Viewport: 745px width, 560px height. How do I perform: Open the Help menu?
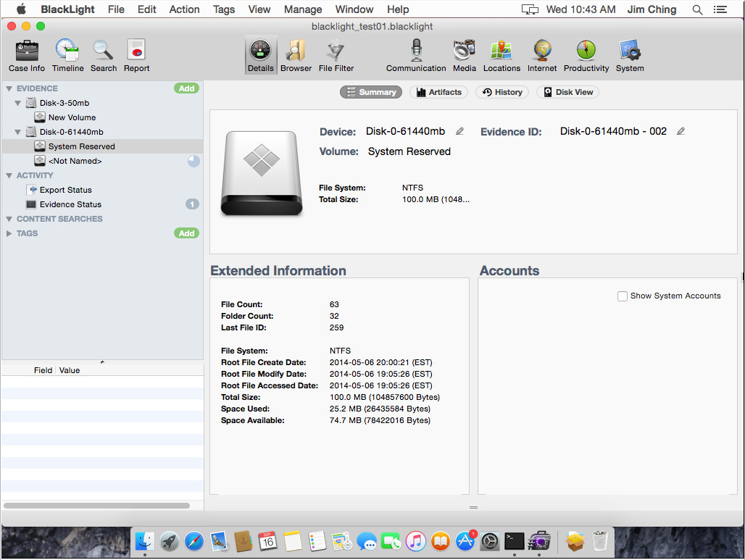pos(398,9)
